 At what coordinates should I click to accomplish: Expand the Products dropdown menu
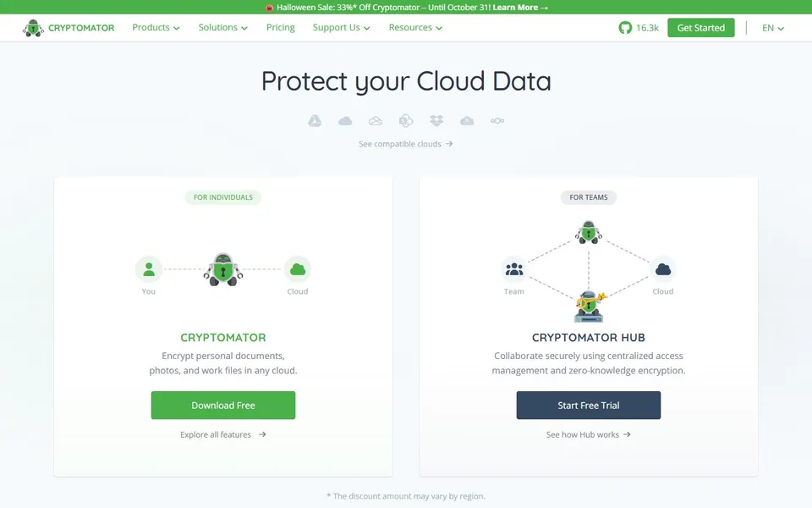coord(156,27)
